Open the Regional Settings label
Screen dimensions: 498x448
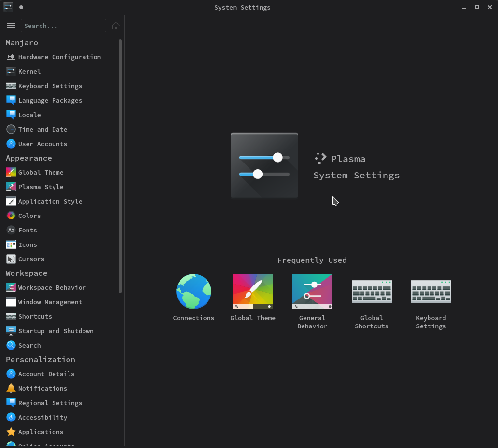click(x=50, y=403)
